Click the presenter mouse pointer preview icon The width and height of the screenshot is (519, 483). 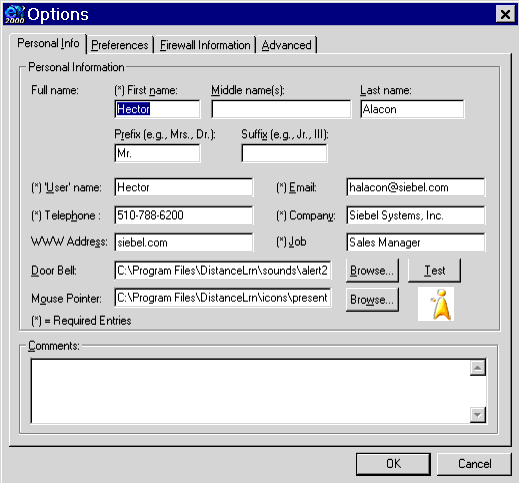[x=436, y=304]
